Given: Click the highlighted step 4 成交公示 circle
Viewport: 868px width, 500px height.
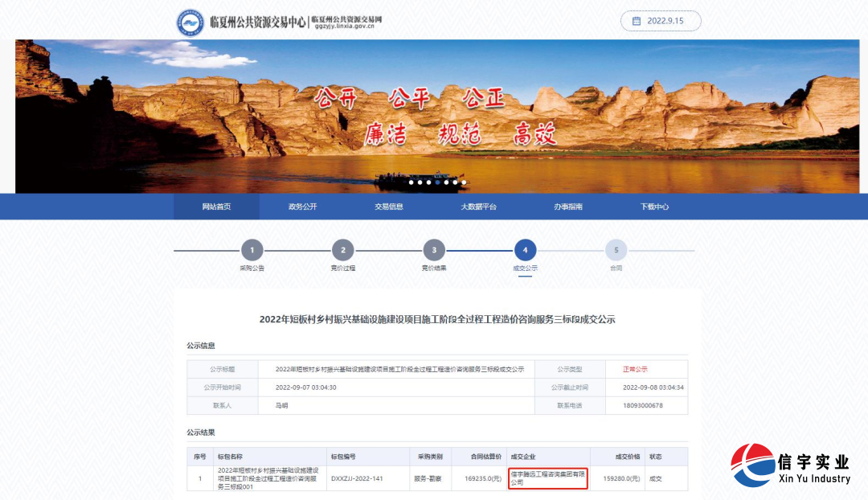Looking at the screenshot, I should pyautogui.click(x=525, y=252).
